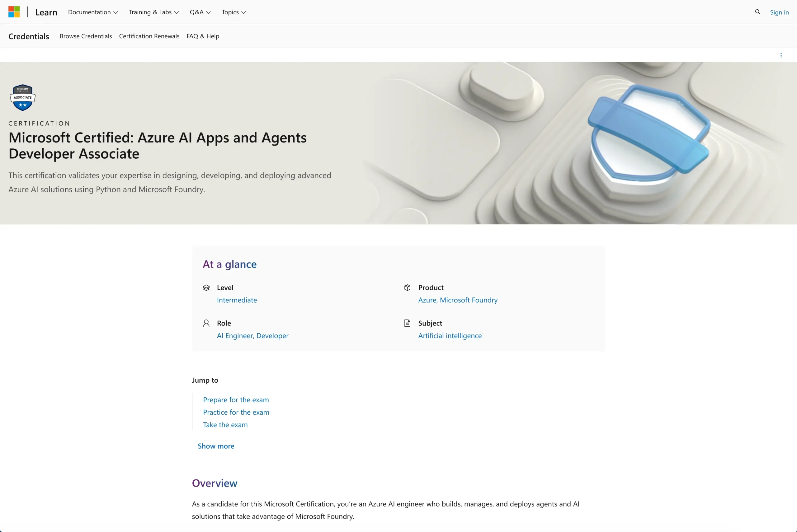Click the Product cube icon

(x=407, y=288)
